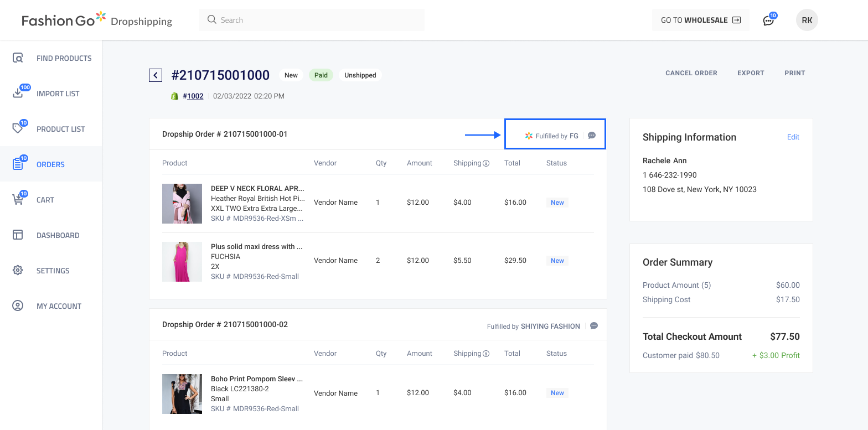Screen dimensions: 868x430
Task: Click the $60.00 Product Amount value
Action: click(x=788, y=285)
